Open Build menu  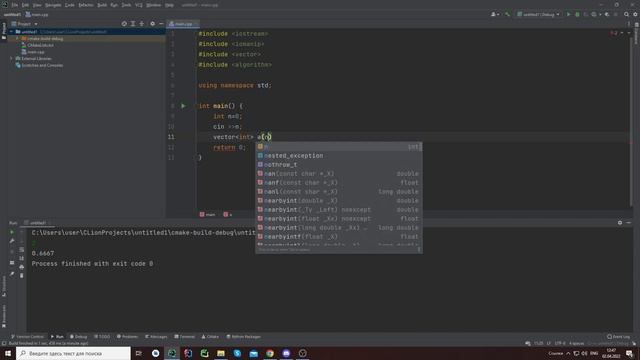(x=102, y=5)
